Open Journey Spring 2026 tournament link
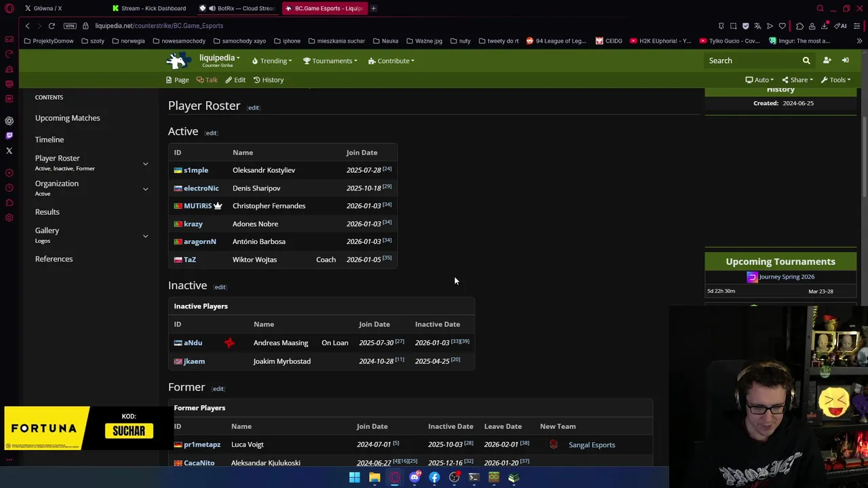The image size is (868, 488). pos(787,277)
